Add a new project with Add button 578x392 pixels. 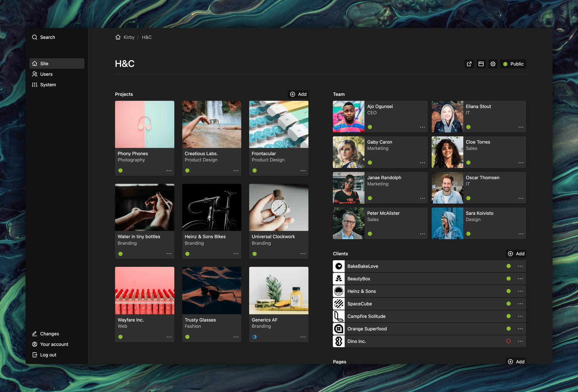[x=299, y=94]
